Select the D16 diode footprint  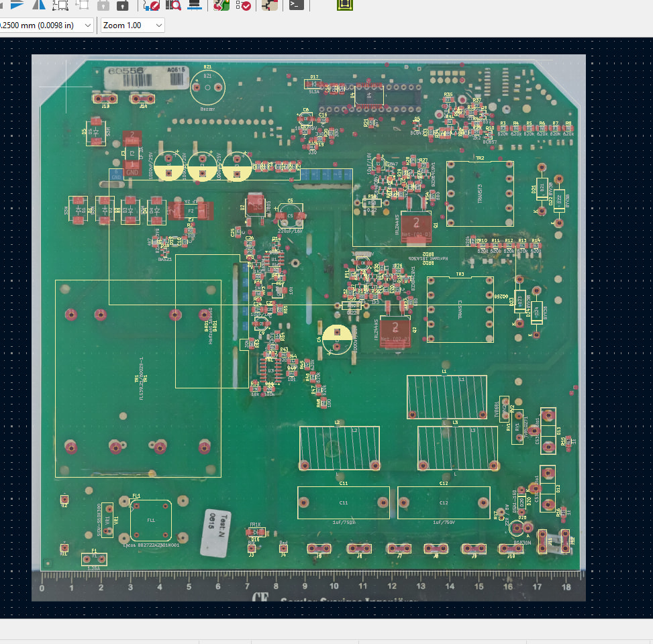coord(255,532)
